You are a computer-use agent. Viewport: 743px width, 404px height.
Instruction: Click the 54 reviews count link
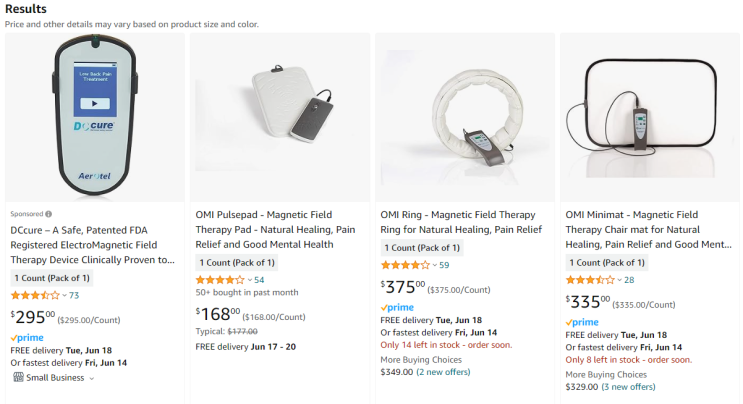pyautogui.click(x=259, y=280)
